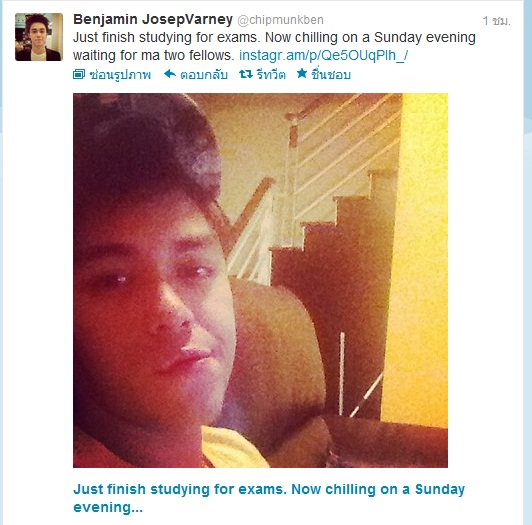This screenshot has height=525, width=532.
Task: Click the reply arrow icon
Action: [x=170, y=74]
